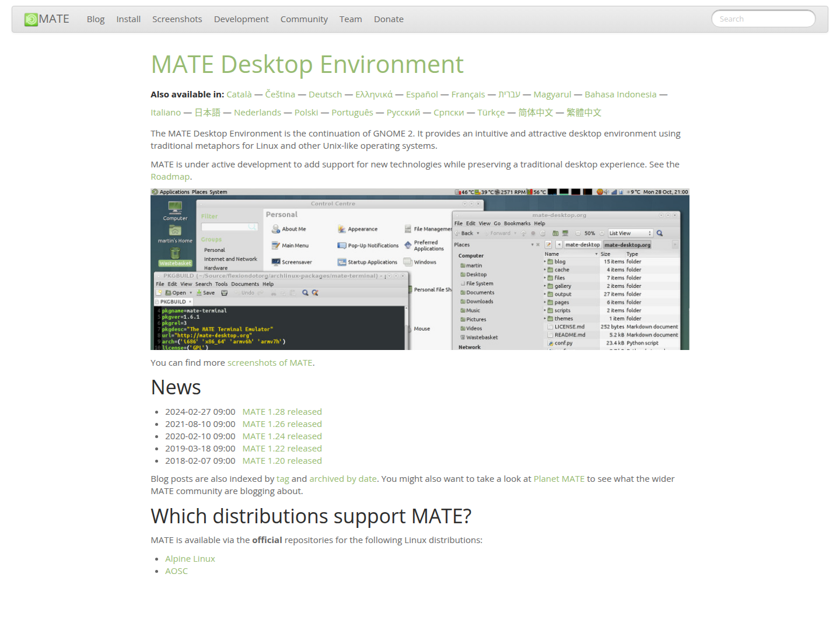This screenshot has width=840, height=630.
Task: Choose Polski language
Action: [x=306, y=113]
